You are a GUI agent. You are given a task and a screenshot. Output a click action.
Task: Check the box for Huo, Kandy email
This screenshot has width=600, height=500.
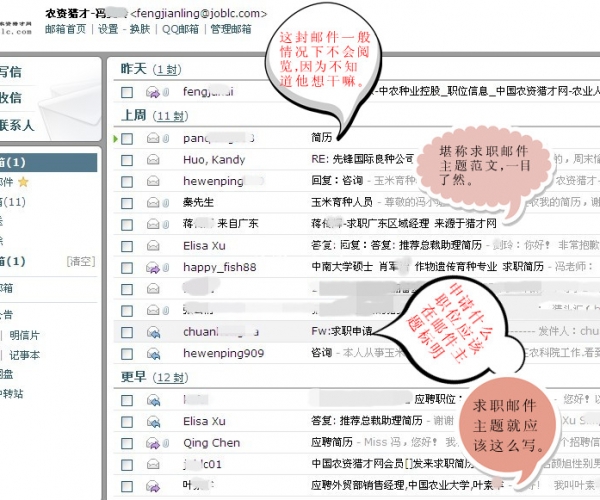(x=127, y=160)
